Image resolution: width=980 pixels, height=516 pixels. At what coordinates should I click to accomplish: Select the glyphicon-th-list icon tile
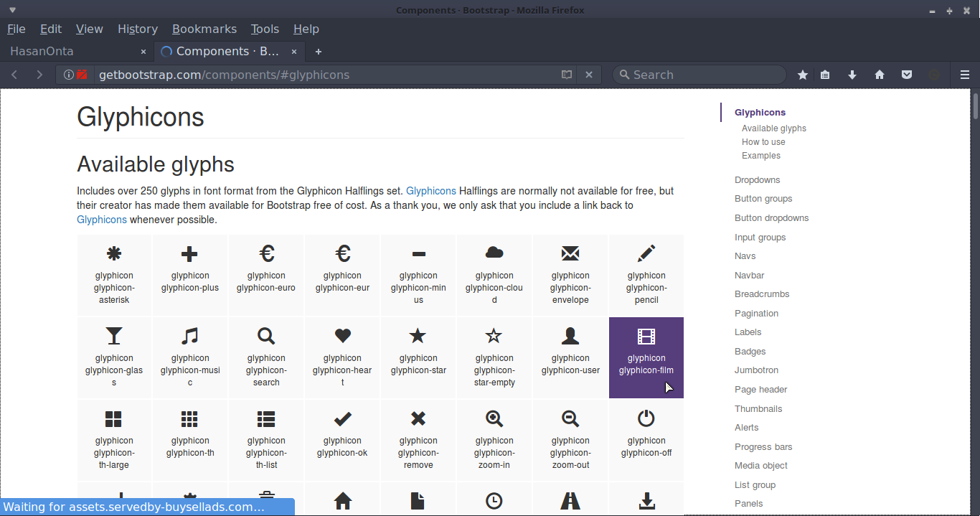tap(266, 440)
